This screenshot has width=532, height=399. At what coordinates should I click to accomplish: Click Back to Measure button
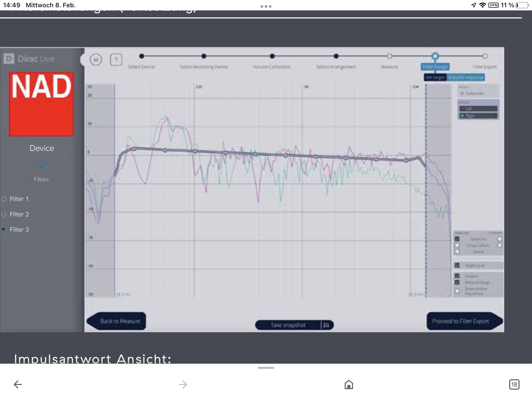(x=116, y=321)
